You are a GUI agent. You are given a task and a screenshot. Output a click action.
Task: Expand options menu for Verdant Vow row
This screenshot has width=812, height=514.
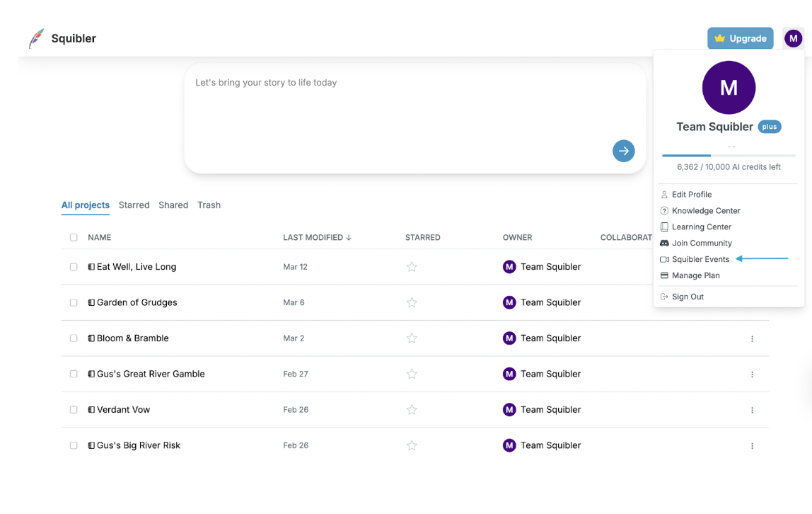click(x=752, y=410)
